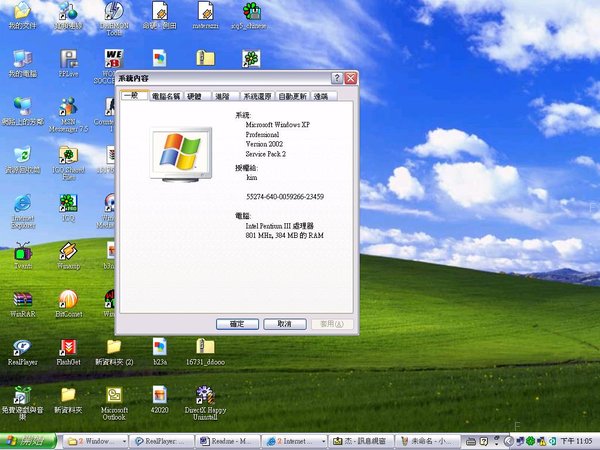600x450 pixels.
Task: Switch to the 自動更新 tab
Action: point(292,96)
